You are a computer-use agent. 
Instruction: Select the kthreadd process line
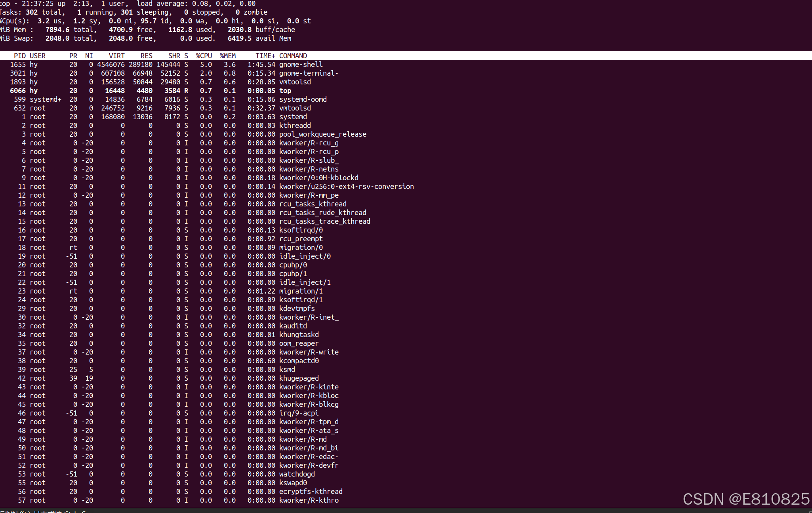click(x=295, y=126)
